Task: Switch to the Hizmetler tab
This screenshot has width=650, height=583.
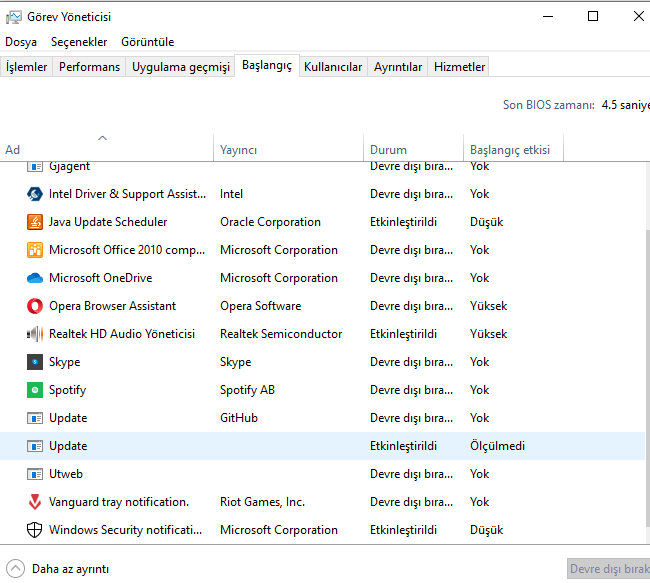Action: pos(459,67)
